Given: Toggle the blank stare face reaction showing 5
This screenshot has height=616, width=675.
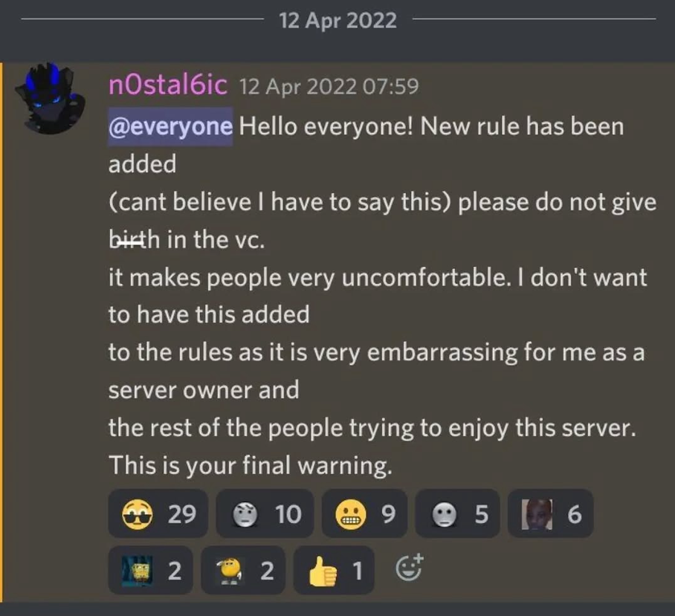Looking at the screenshot, I should pyautogui.click(x=457, y=513).
